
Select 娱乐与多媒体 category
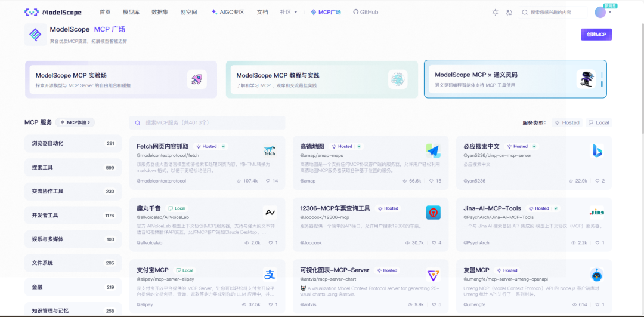click(73, 239)
